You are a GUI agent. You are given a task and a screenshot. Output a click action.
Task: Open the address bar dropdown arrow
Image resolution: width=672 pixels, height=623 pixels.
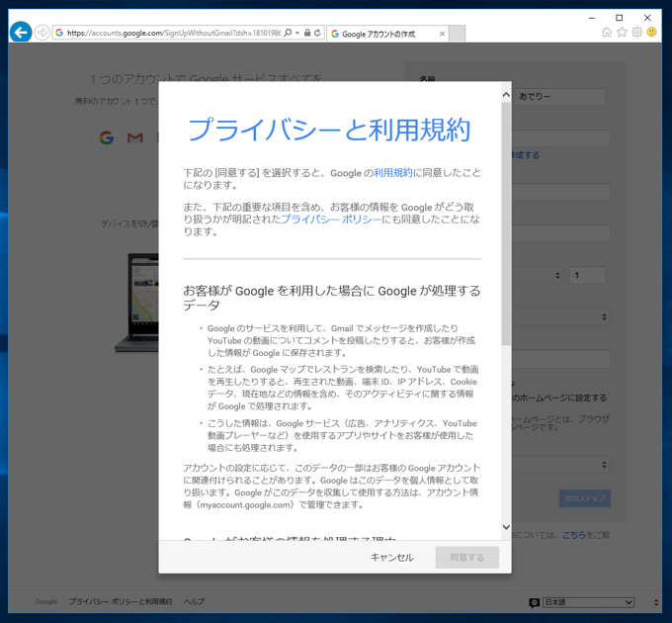(x=297, y=33)
